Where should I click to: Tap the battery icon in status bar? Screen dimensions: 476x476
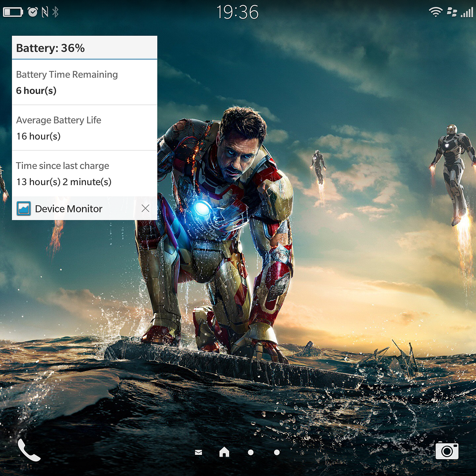pyautogui.click(x=13, y=12)
